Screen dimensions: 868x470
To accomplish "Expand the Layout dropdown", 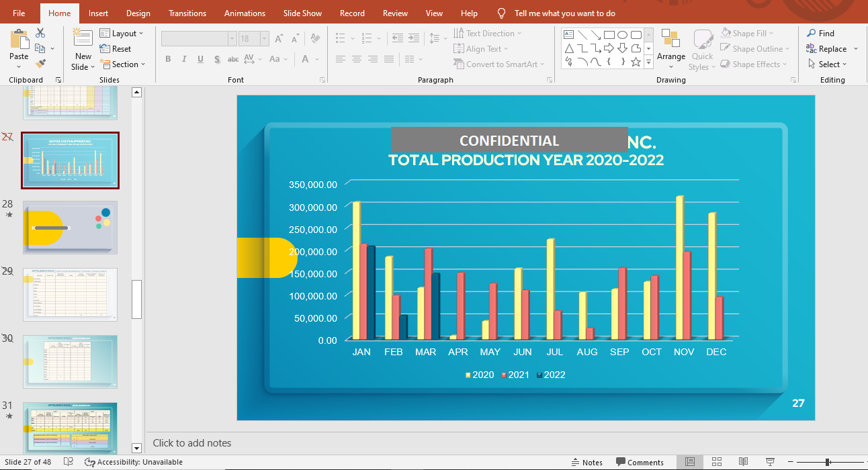I will [122, 33].
